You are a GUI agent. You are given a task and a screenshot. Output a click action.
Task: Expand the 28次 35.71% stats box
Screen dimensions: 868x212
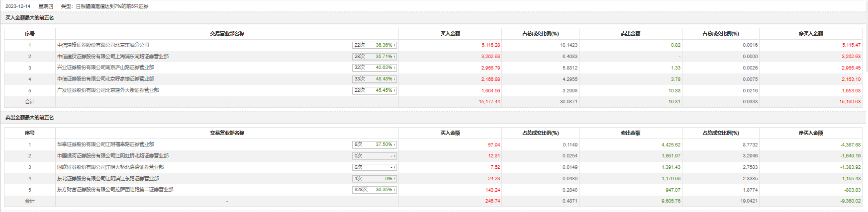[375, 57]
